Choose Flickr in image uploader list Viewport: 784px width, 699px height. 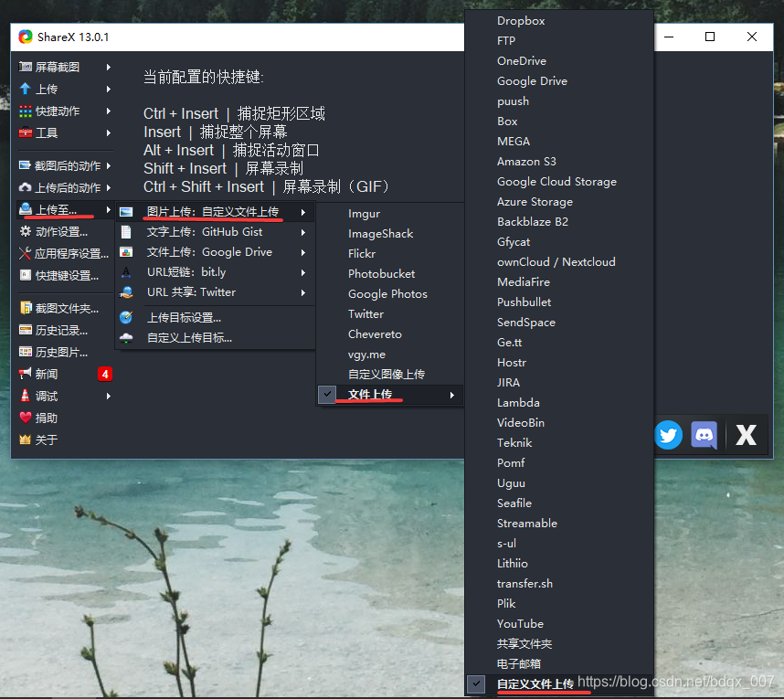point(362,253)
